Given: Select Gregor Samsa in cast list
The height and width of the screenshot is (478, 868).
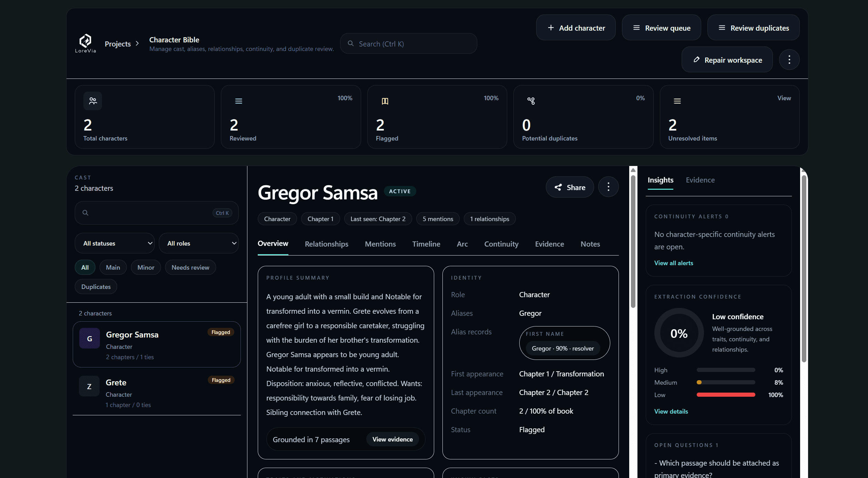Looking at the screenshot, I should [x=156, y=344].
